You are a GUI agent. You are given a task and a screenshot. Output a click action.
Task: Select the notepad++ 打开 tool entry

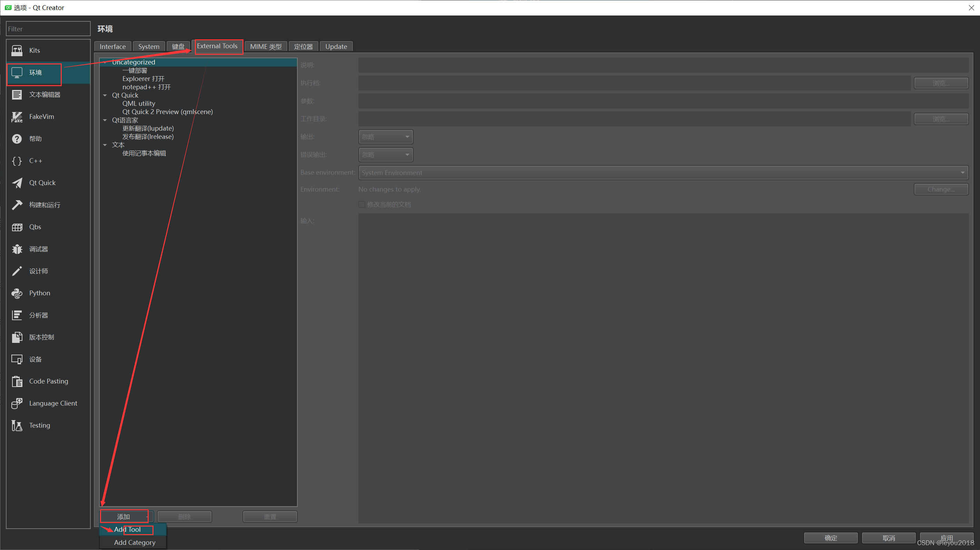coord(146,87)
